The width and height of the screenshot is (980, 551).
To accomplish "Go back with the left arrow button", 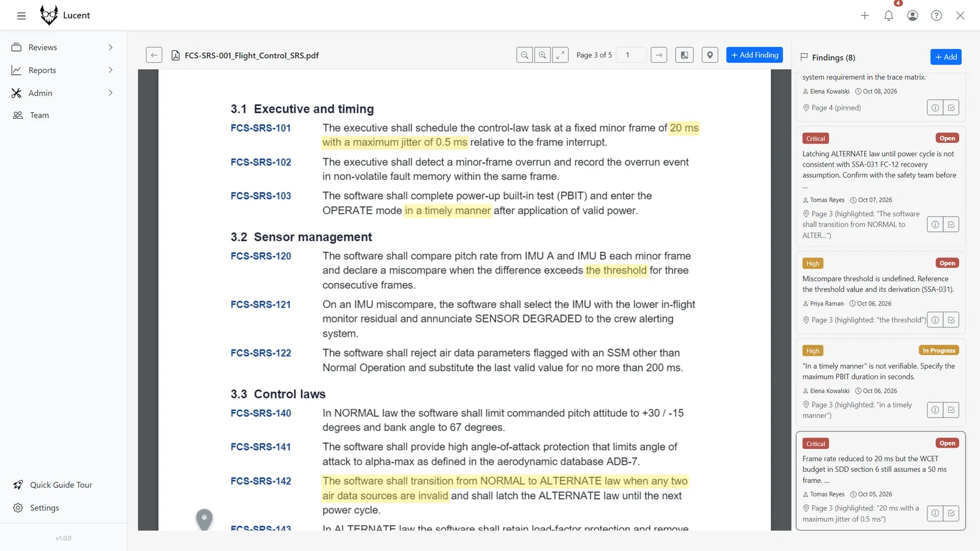I will coord(154,55).
